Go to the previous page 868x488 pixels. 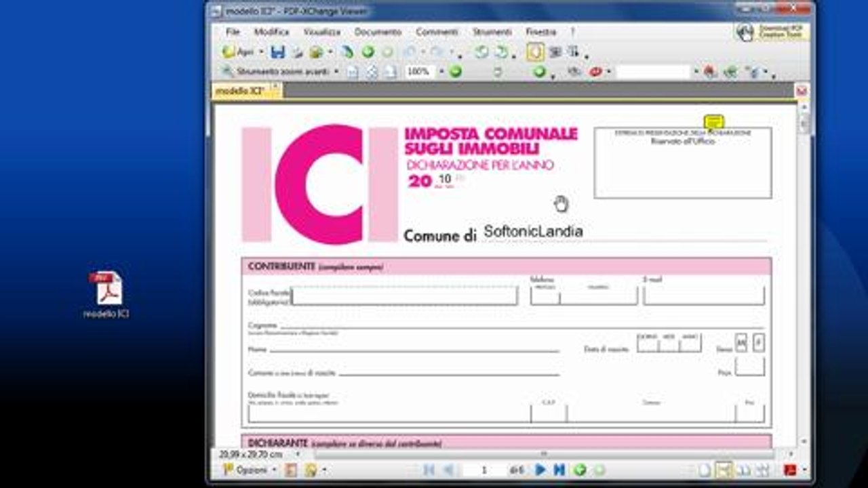[448, 470]
